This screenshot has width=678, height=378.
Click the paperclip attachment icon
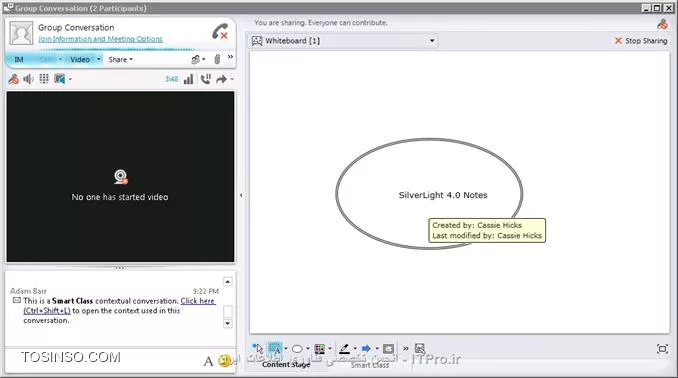pyautogui.click(x=217, y=59)
